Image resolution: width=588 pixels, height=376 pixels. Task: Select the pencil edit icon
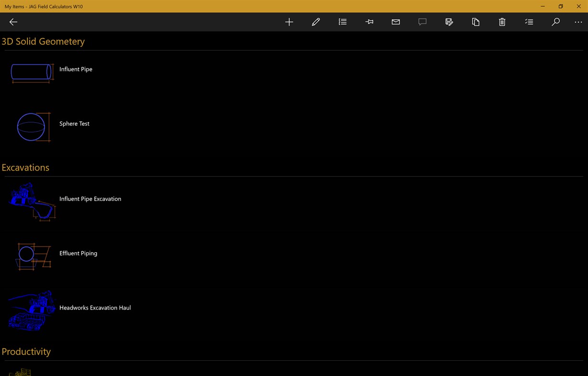(x=316, y=21)
